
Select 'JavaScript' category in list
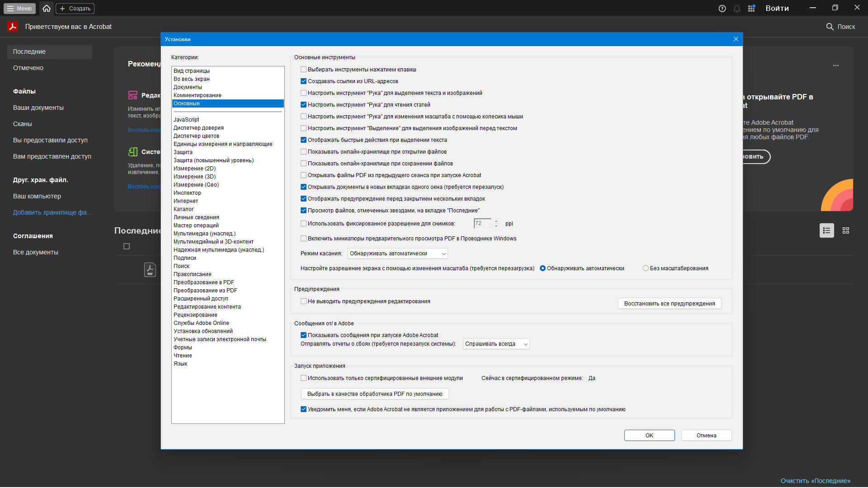tap(186, 120)
